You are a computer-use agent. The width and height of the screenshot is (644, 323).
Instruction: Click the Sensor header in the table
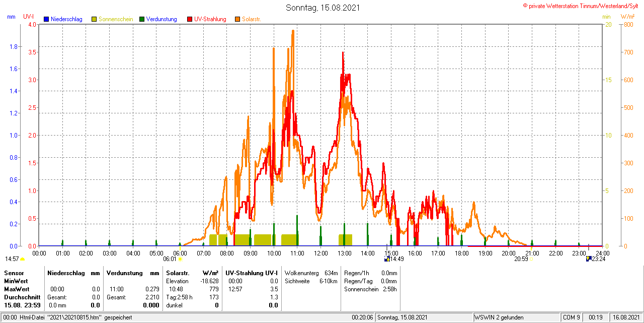(14, 273)
